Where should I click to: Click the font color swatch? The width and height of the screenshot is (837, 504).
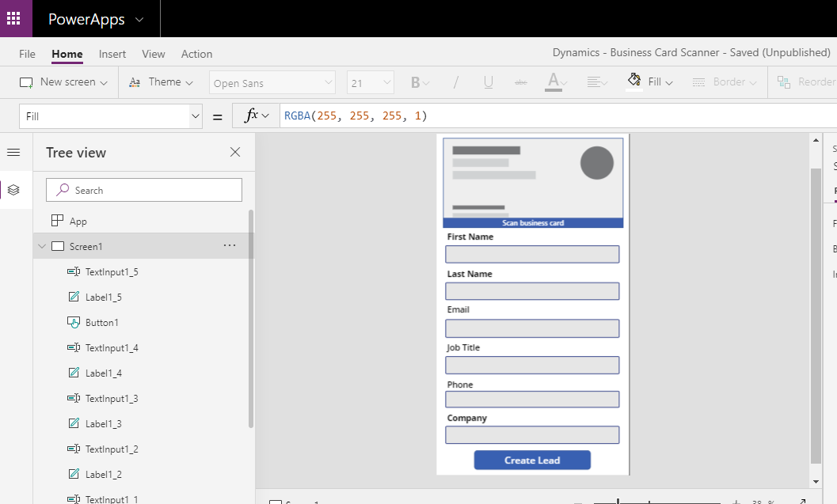pos(555,81)
